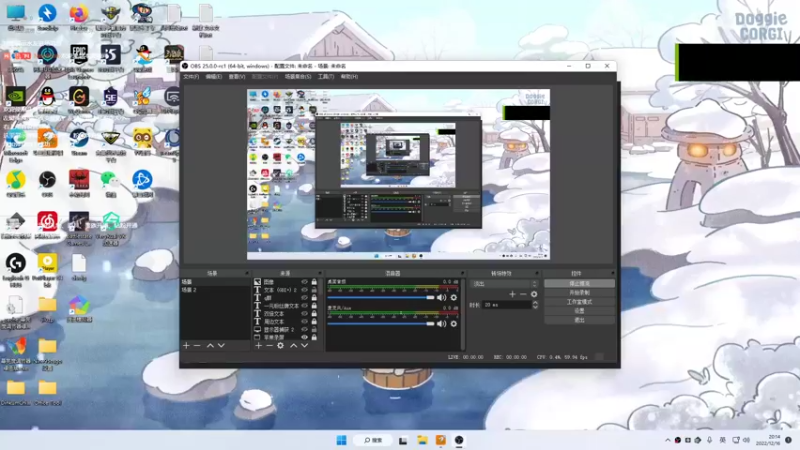
Task: Open source properties gear in Sources panel
Action: (x=280, y=346)
